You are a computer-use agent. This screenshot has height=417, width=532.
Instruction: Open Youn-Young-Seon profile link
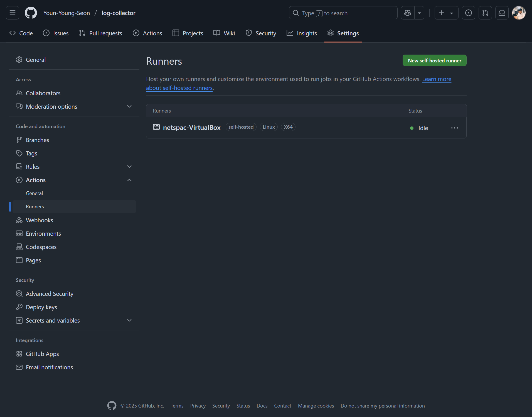click(66, 13)
